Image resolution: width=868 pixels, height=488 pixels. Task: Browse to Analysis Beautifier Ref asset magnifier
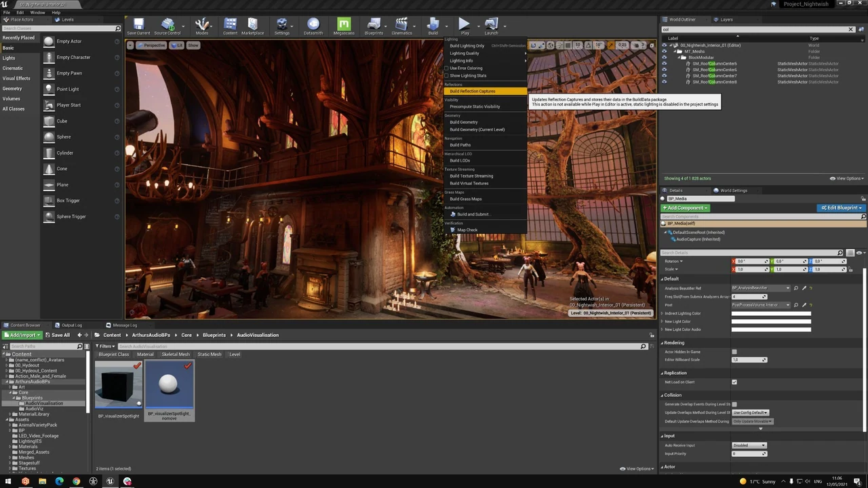796,288
